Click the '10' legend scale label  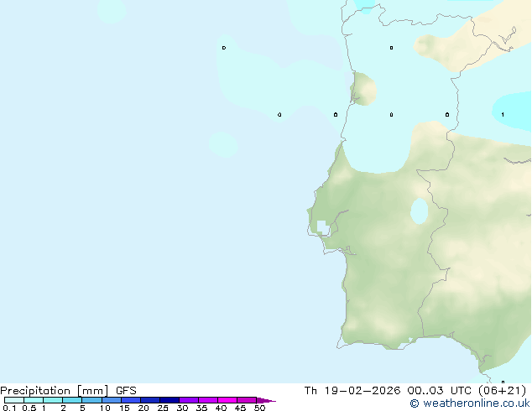tap(105, 408)
